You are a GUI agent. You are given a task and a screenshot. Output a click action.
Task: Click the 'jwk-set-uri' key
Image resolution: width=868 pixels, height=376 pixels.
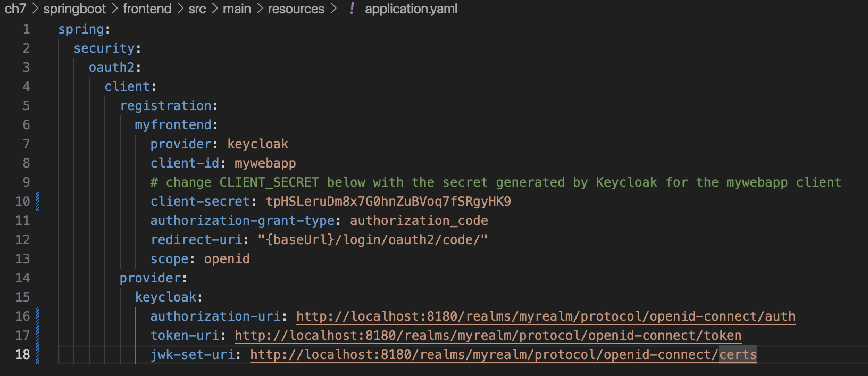point(193,355)
